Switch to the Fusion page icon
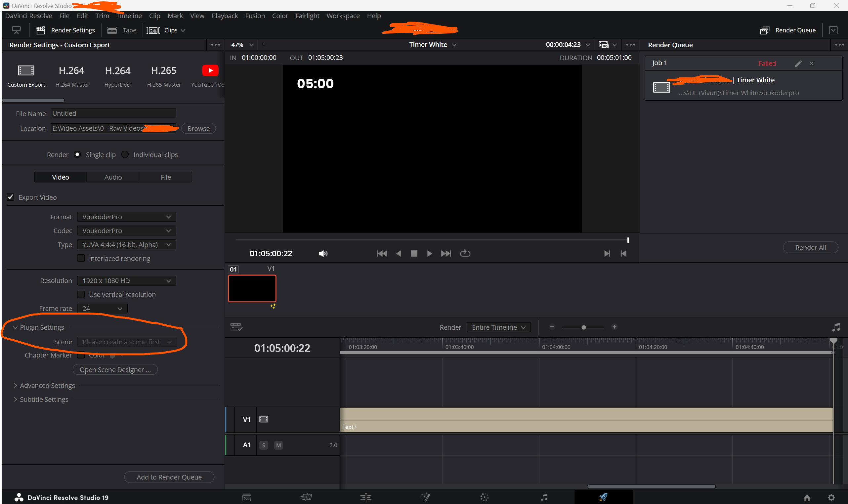The image size is (848, 504). [x=425, y=497]
